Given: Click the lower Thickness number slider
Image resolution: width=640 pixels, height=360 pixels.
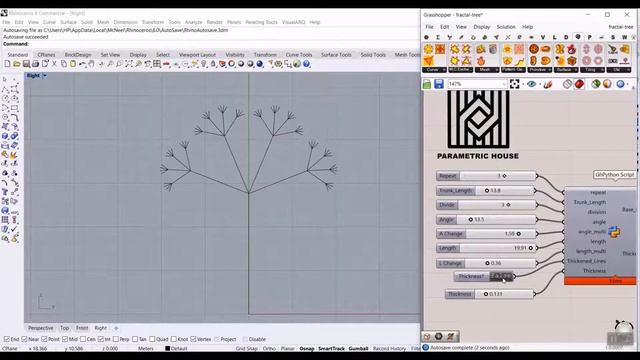Looking at the screenshot, I should pos(489,294).
